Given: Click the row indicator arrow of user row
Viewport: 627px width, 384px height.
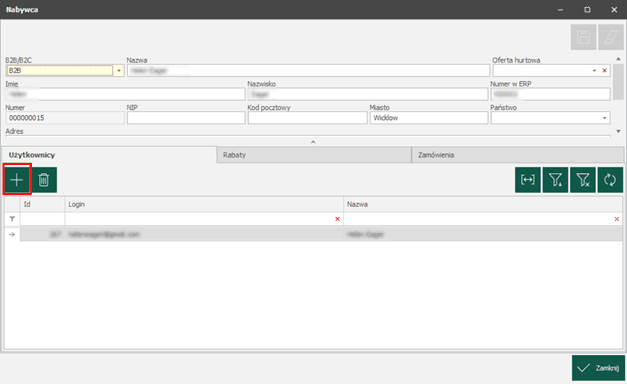Looking at the screenshot, I should coord(12,234).
